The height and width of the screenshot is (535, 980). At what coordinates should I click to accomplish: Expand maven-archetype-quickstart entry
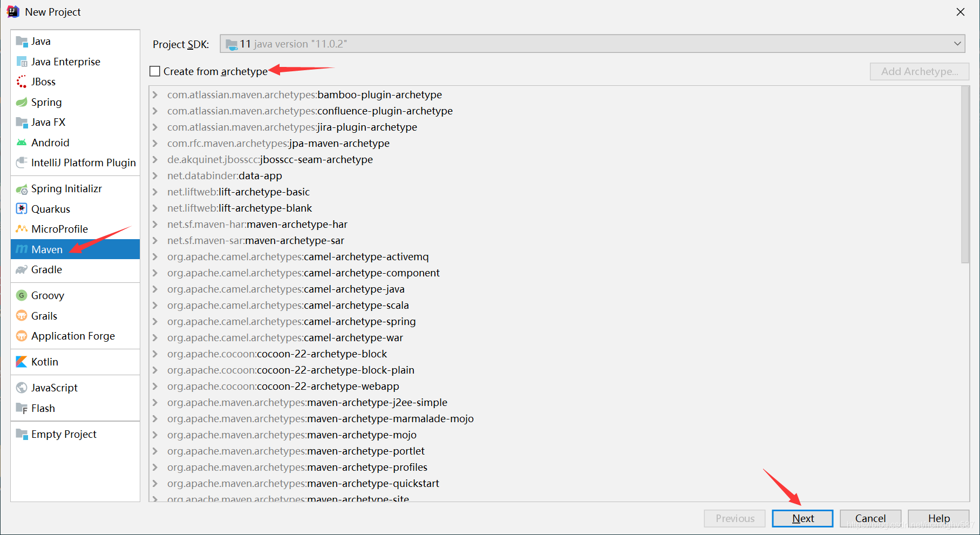(x=155, y=484)
